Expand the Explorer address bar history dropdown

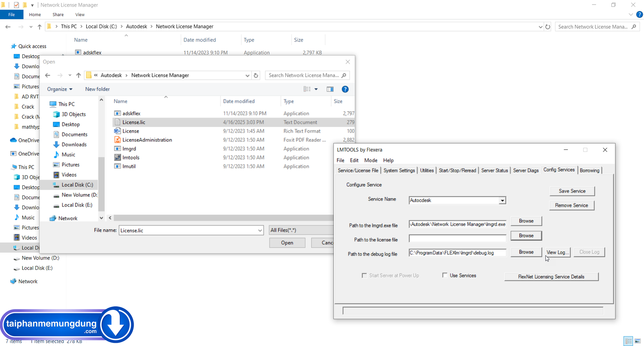[x=540, y=27]
